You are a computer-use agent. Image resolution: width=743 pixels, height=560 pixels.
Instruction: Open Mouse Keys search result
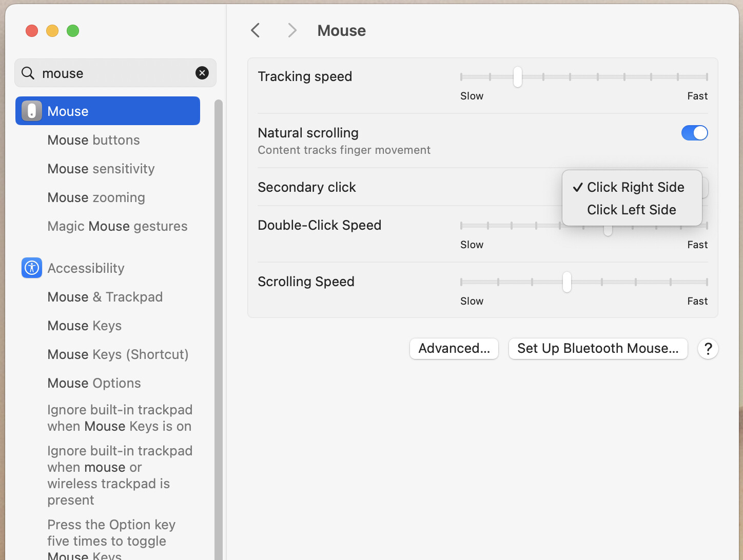point(85,326)
